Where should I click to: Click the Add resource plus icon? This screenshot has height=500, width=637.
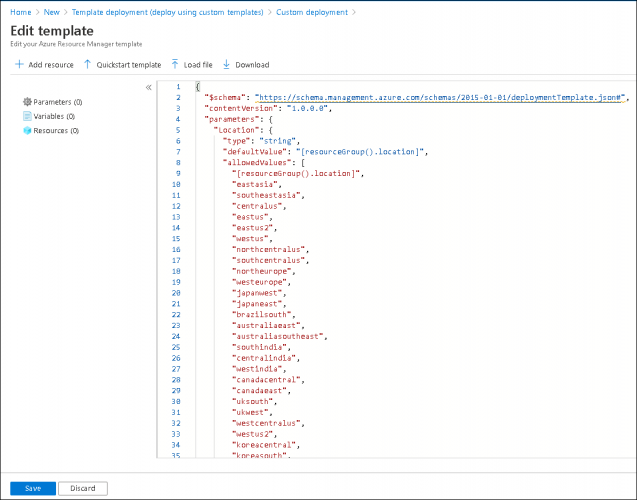(19, 65)
